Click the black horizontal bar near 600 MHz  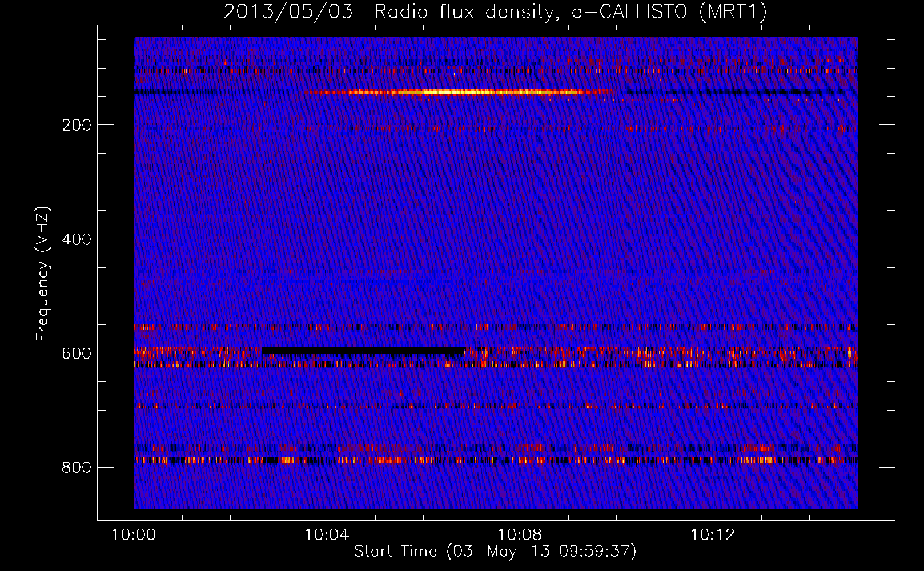coord(363,351)
